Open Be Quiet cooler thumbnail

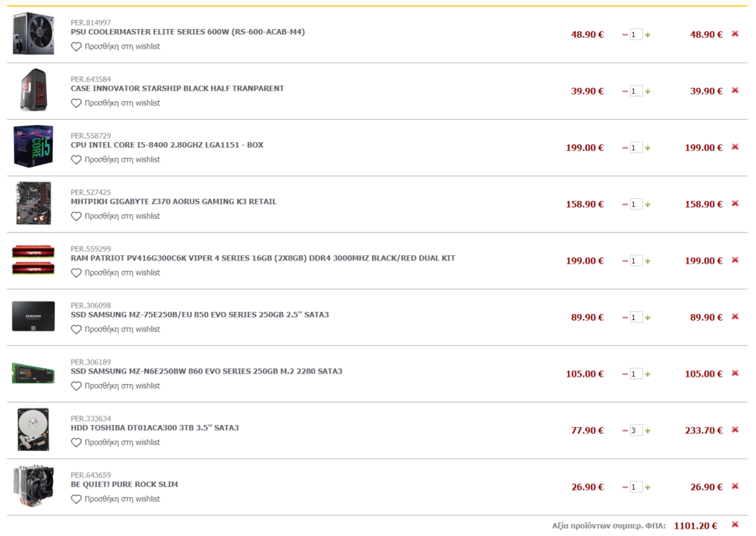pyautogui.click(x=34, y=486)
